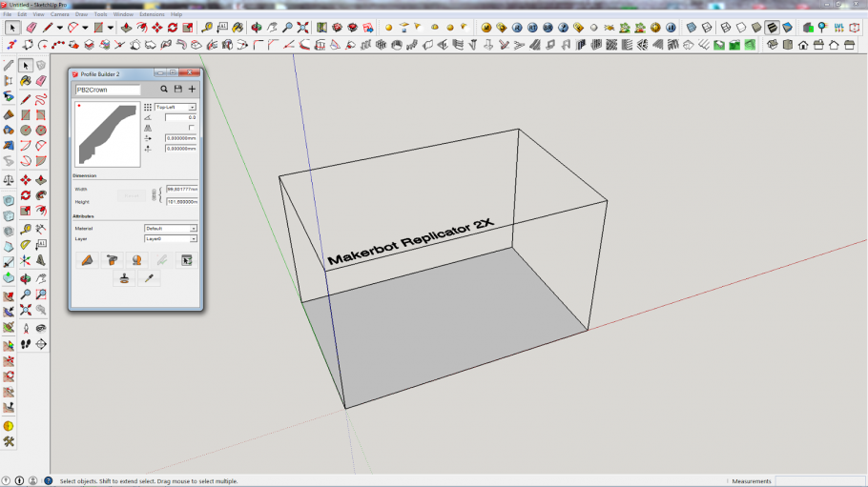This screenshot has width=868, height=487.
Task: Select the Arc tool in top toolbar
Action: 73,28
